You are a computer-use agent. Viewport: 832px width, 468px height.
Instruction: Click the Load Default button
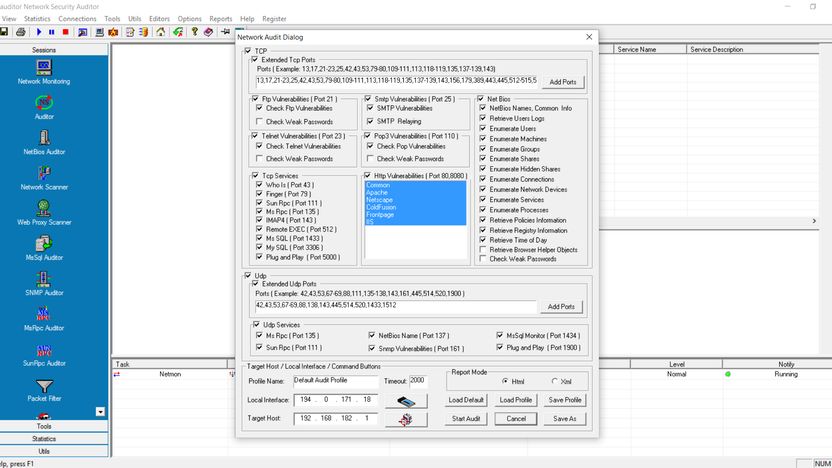coord(466,400)
